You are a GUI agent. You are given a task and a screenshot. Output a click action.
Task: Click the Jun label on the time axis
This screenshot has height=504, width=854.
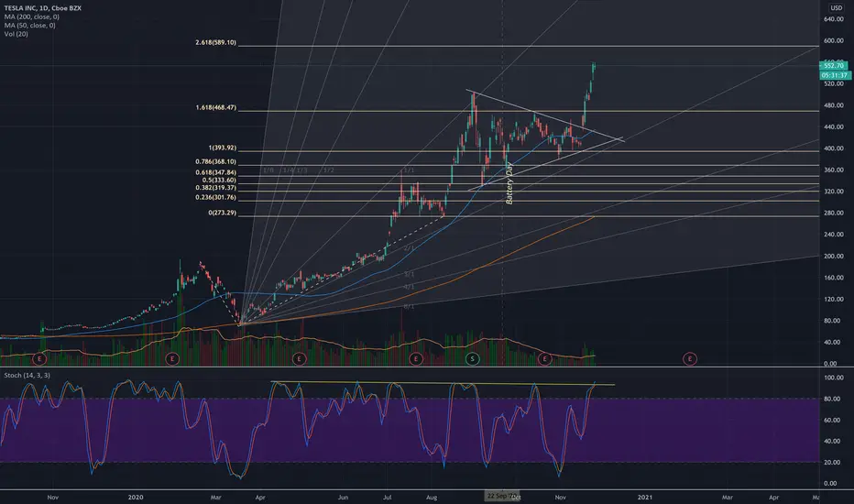343,498
